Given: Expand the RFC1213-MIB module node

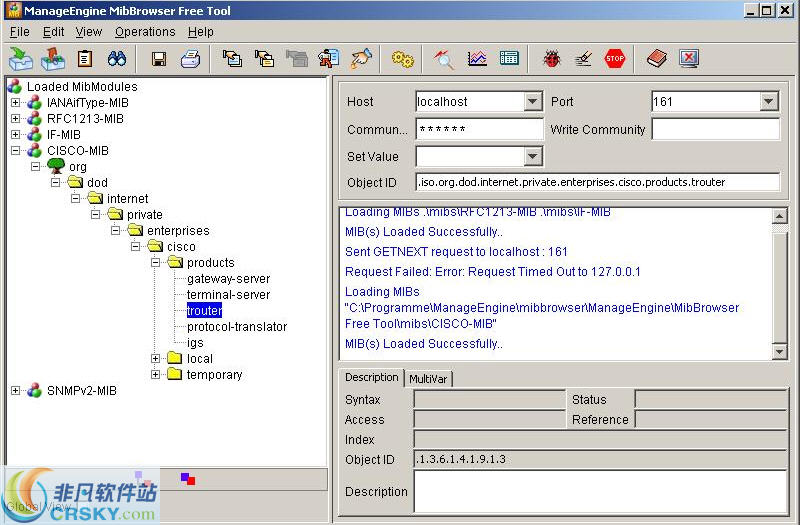Looking at the screenshot, I should 16,118.
